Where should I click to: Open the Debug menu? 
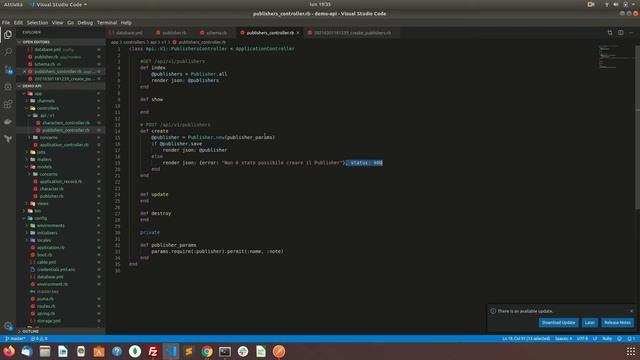(x=85, y=23)
